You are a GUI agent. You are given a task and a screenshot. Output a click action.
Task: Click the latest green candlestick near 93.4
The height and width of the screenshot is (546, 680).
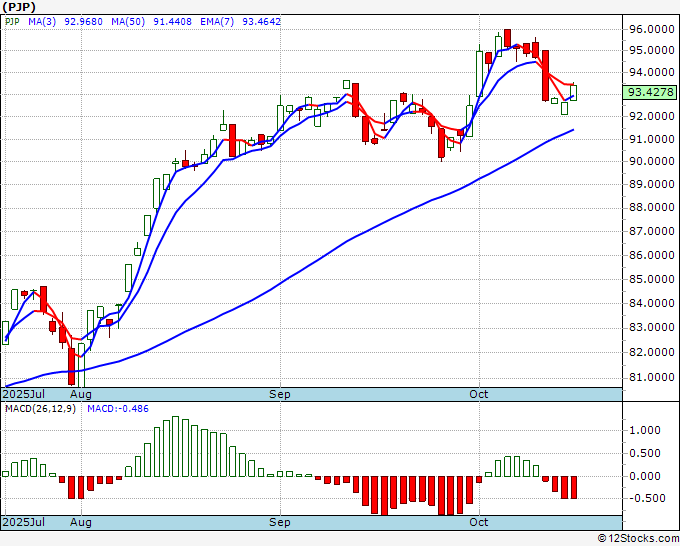click(573, 92)
